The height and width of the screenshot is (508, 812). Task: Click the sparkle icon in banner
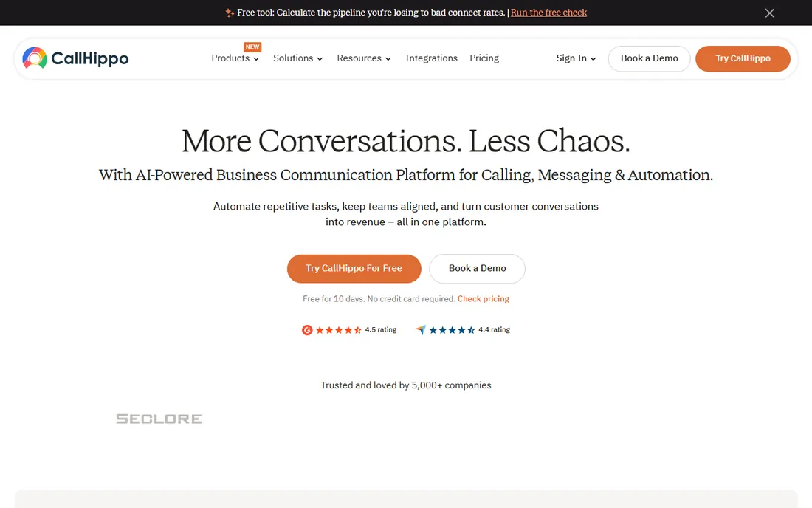(x=230, y=13)
